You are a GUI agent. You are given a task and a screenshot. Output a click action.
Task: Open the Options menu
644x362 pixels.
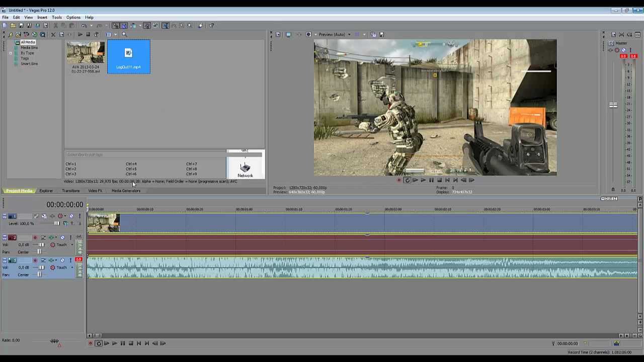coord(73,17)
